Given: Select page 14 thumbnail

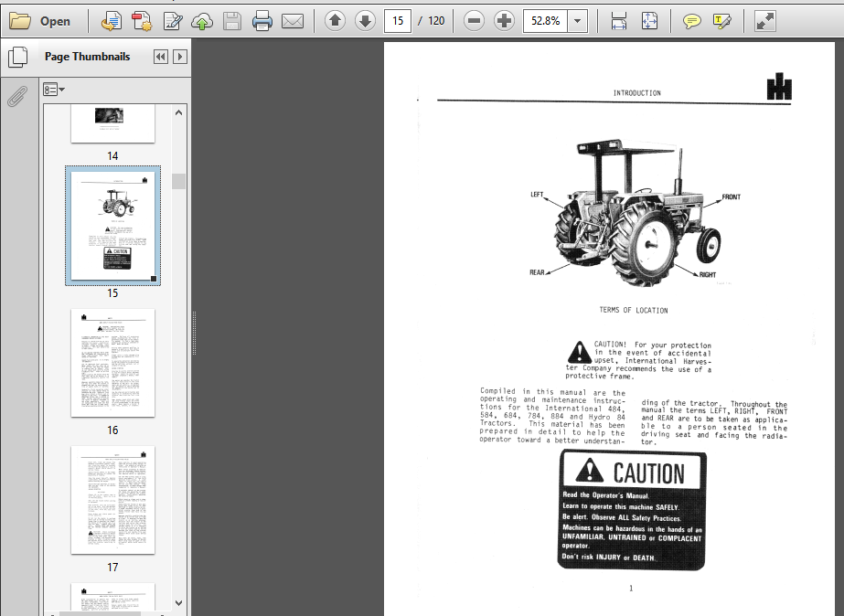Looking at the screenshot, I should pyautogui.click(x=113, y=123).
